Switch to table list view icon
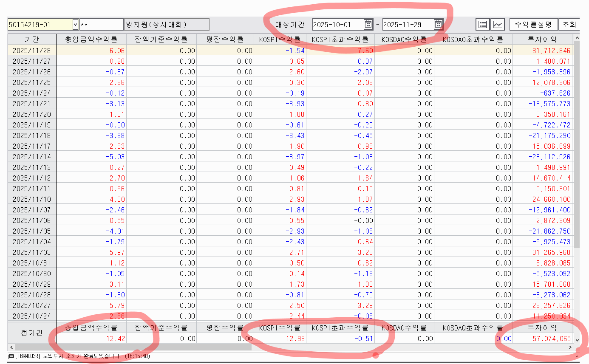The width and height of the screenshot is (589, 364). (483, 24)
